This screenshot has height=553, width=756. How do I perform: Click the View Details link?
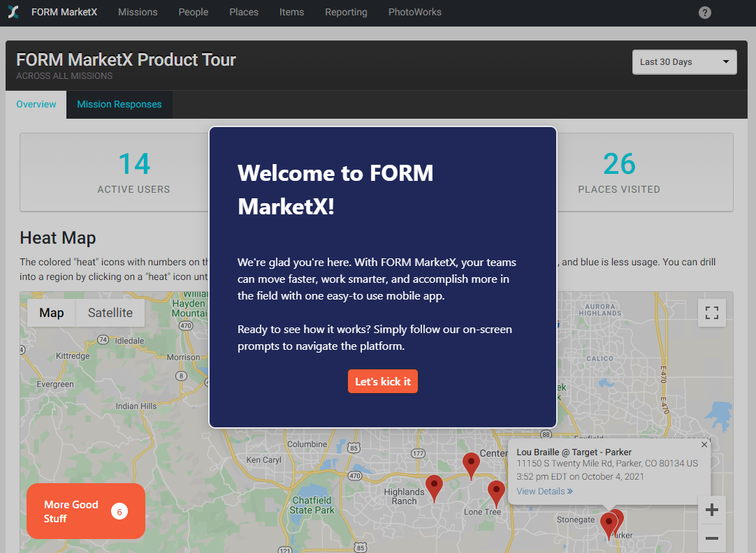(x=545, y=492)
